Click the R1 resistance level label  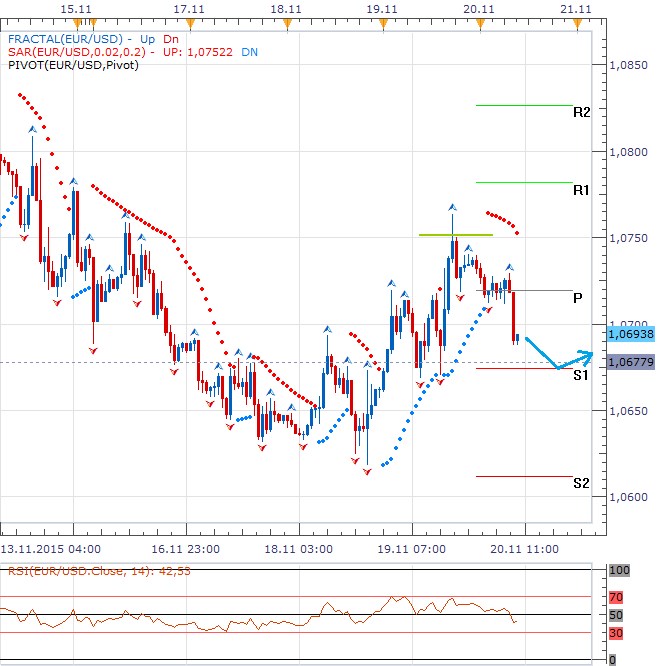coord(581,189)
